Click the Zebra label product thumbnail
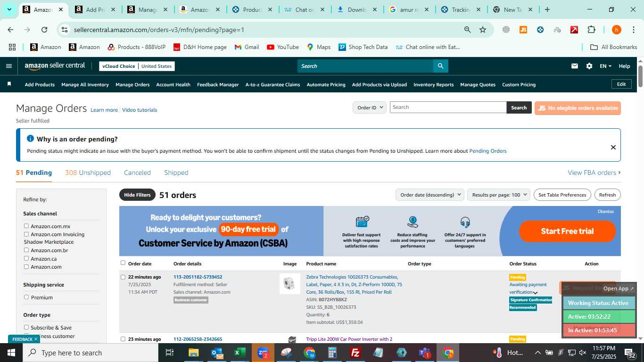644x362 pixels. coord(289,283)
